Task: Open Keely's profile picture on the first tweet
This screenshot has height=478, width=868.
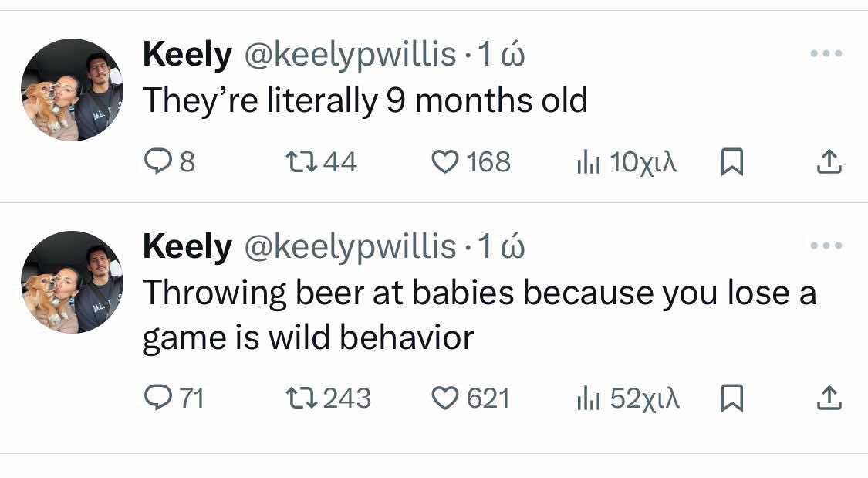Action: [72, 90]
